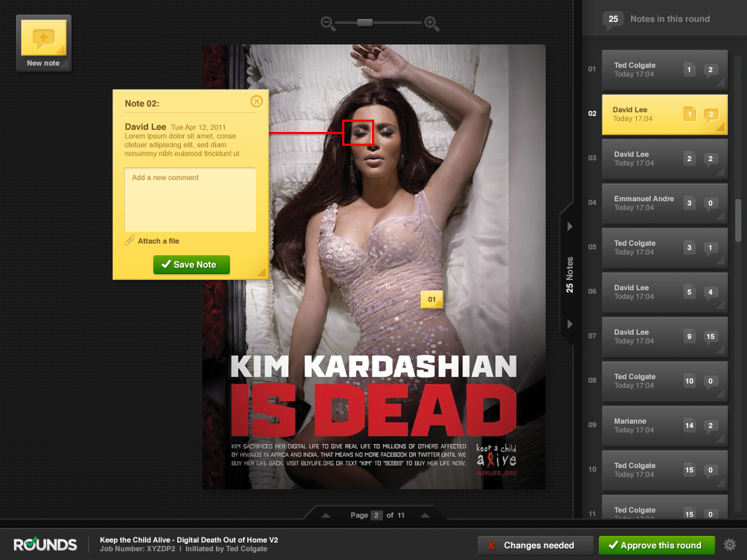This screenshot has height=560, width=747.
Task: Click page icon showing 14 on note 09
Action: [689, 425]
